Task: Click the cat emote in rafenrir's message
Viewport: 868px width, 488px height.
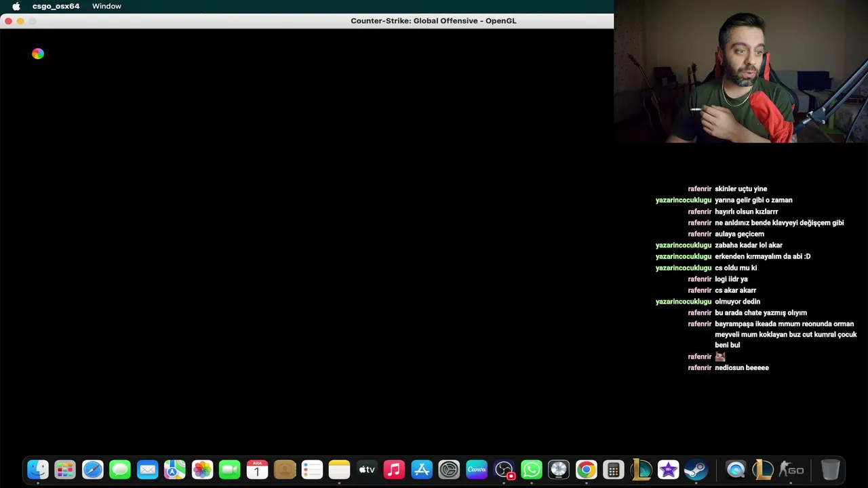Action: 720,357
